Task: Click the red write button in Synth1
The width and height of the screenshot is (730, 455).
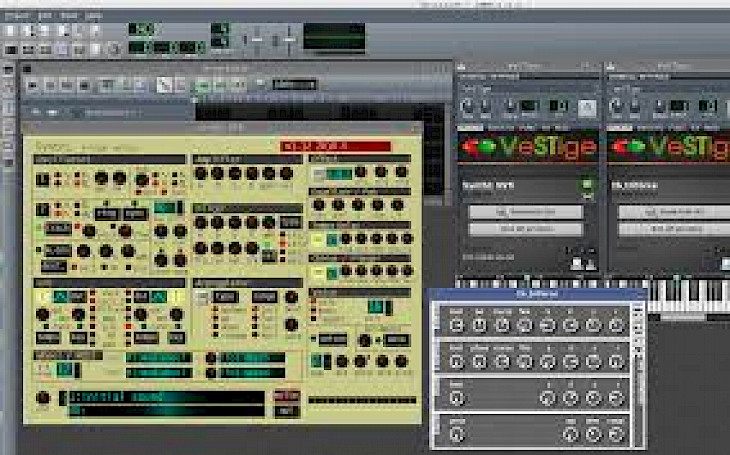Action: pyautogui.click(x=287, y=396)
